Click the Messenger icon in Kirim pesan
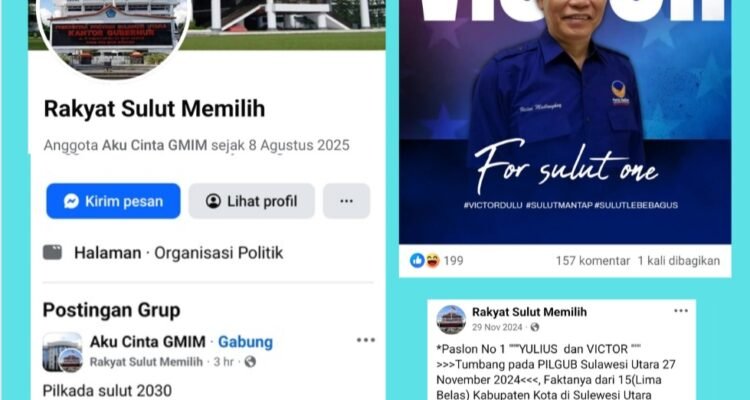This screenshot has width=750, height=400. point(71,201)
